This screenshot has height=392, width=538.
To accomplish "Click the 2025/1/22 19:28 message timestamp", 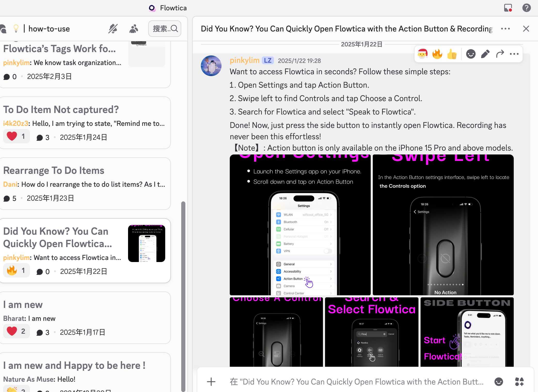I will coord(299,61).
